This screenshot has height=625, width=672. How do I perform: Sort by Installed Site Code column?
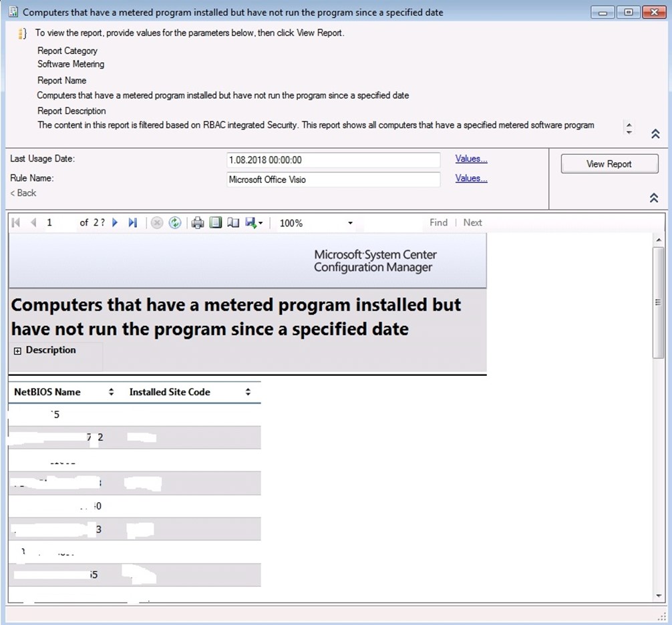point(248,392)
